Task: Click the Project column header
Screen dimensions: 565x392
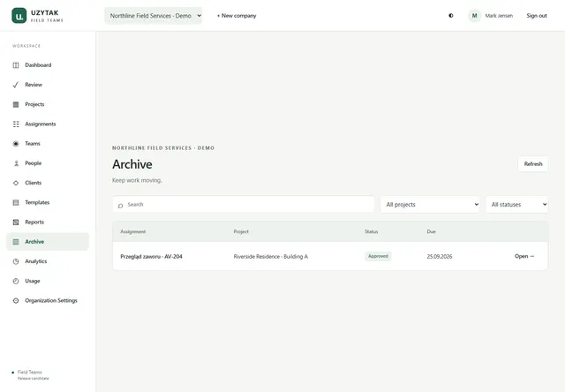Action: pyautogui.click(x=241, y=231)
